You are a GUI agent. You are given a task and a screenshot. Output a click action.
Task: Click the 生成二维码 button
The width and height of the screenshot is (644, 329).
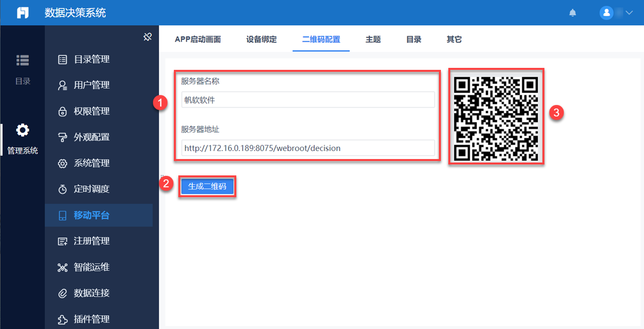coord(207,186)
